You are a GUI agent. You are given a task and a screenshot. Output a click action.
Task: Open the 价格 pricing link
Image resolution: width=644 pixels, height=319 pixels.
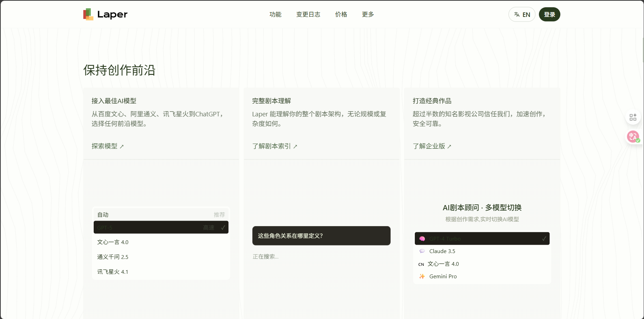click(x=341, y=14)
